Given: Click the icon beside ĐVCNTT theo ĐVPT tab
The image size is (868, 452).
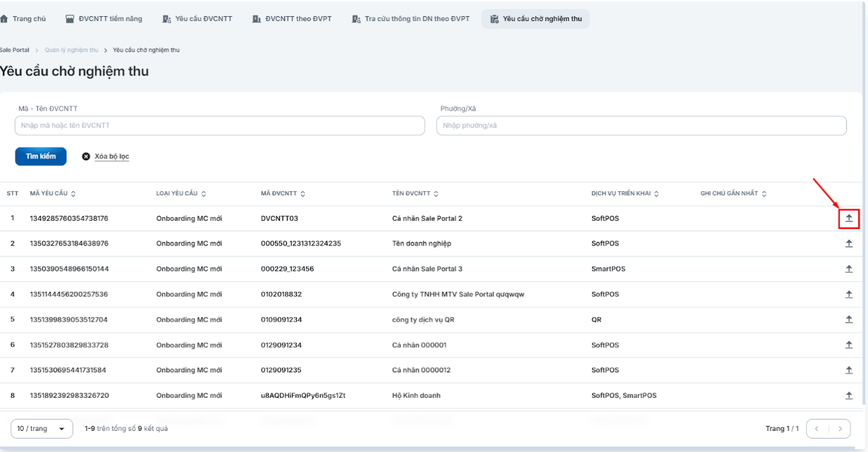Looking at the screenshot, I should click(x=257, y=19).
